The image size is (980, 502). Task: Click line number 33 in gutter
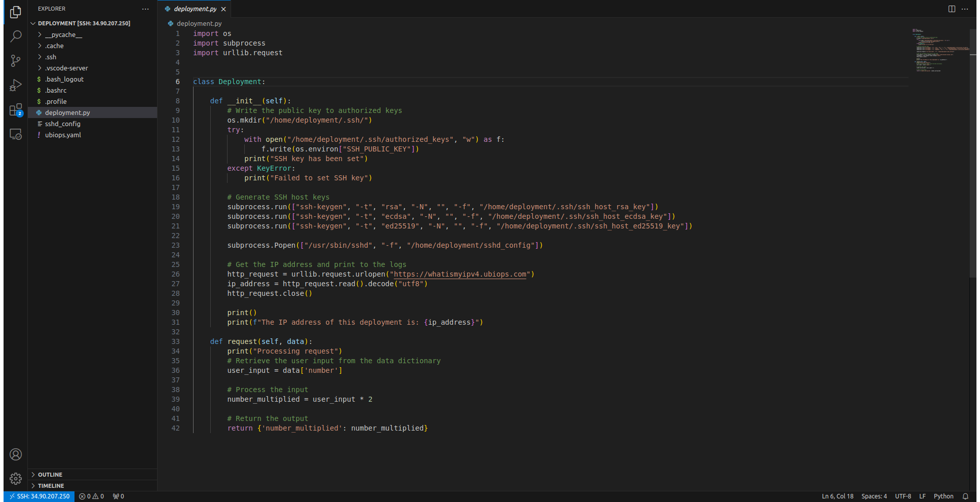[x=175, y=342]
